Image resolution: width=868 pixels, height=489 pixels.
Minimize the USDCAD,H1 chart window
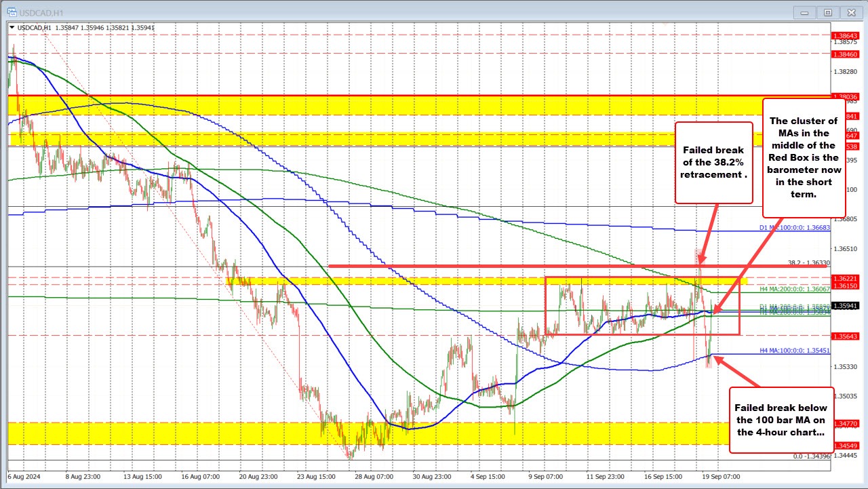[804, 12]
